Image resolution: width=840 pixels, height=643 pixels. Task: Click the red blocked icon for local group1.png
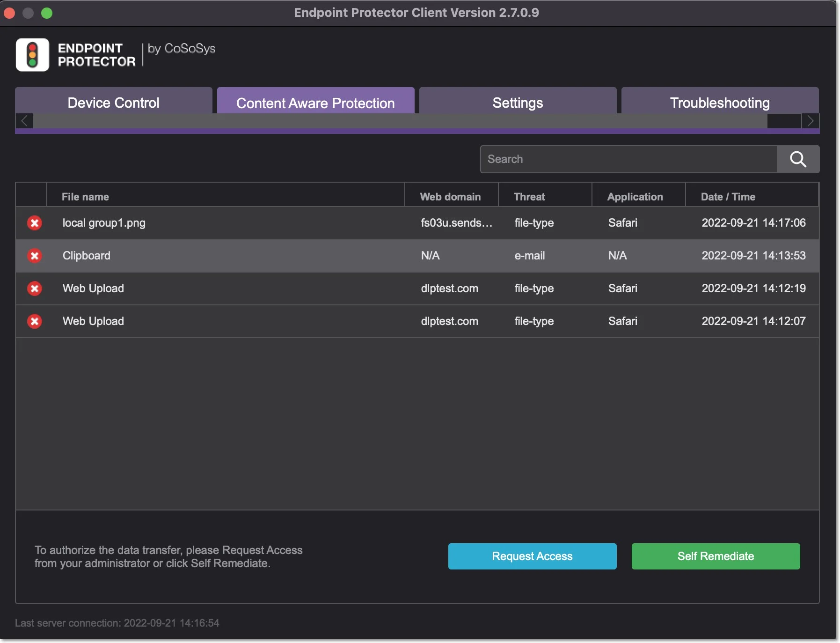(35, 223)
